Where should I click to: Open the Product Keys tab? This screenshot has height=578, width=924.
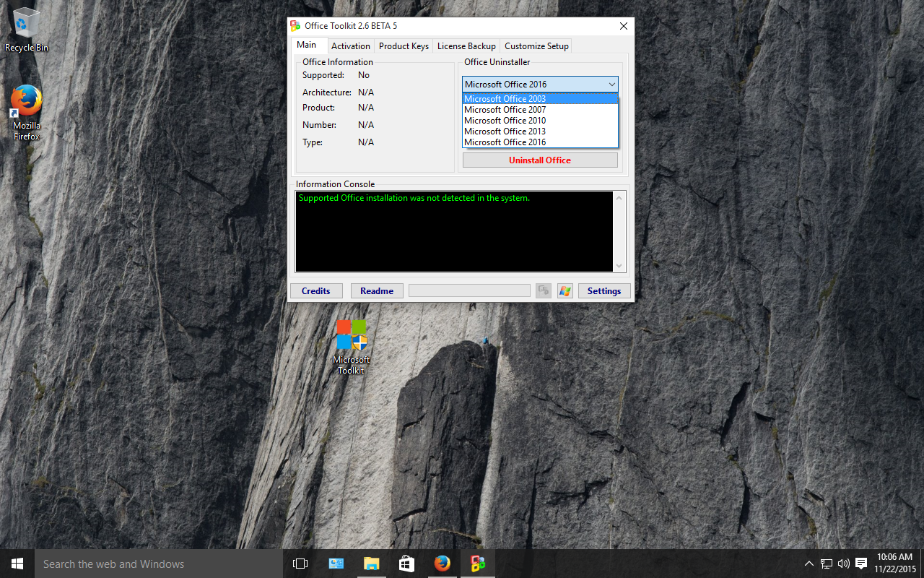[404, 46]
